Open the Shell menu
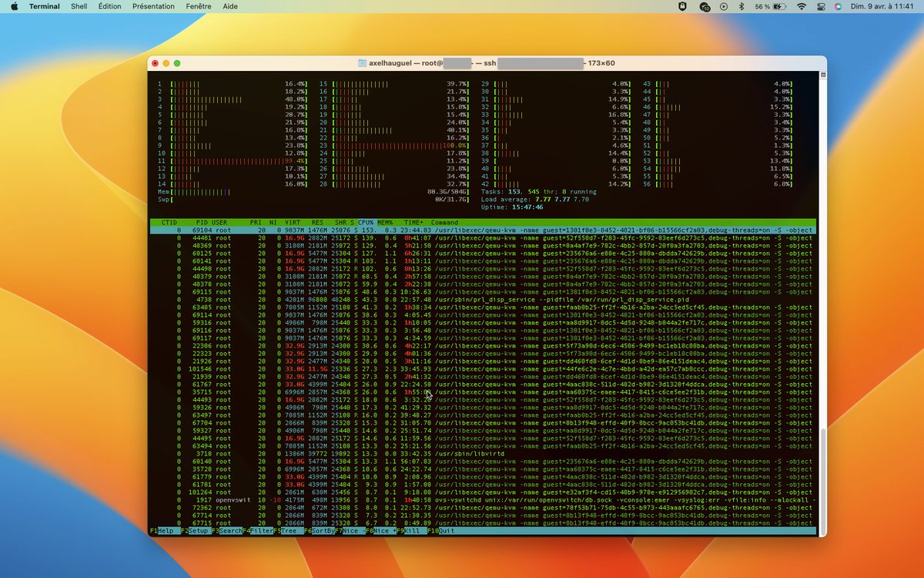This screenshot has width=924, height=578. coord(79,6)
